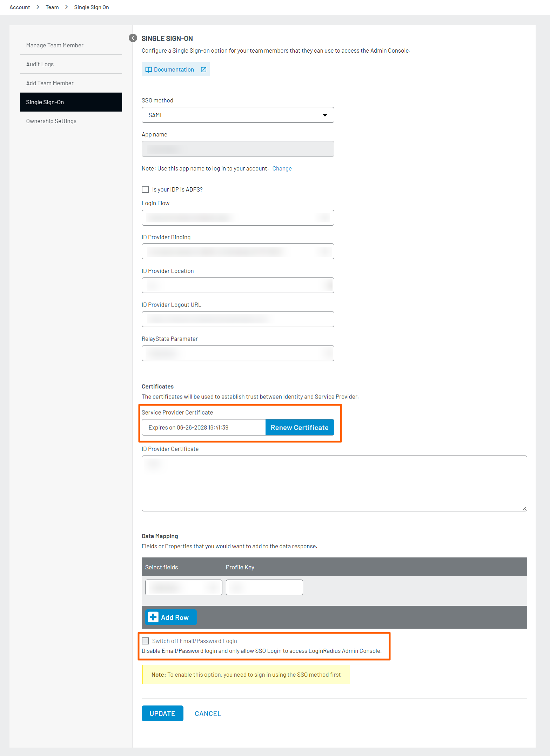Click the external link icon beside Documentation
This screenshot has width=550, height=756.
point(203,69)
